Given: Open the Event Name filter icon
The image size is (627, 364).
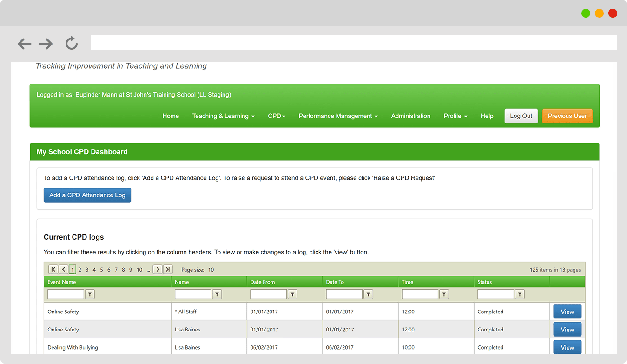Looking at the screenshot, I should 90,294.
